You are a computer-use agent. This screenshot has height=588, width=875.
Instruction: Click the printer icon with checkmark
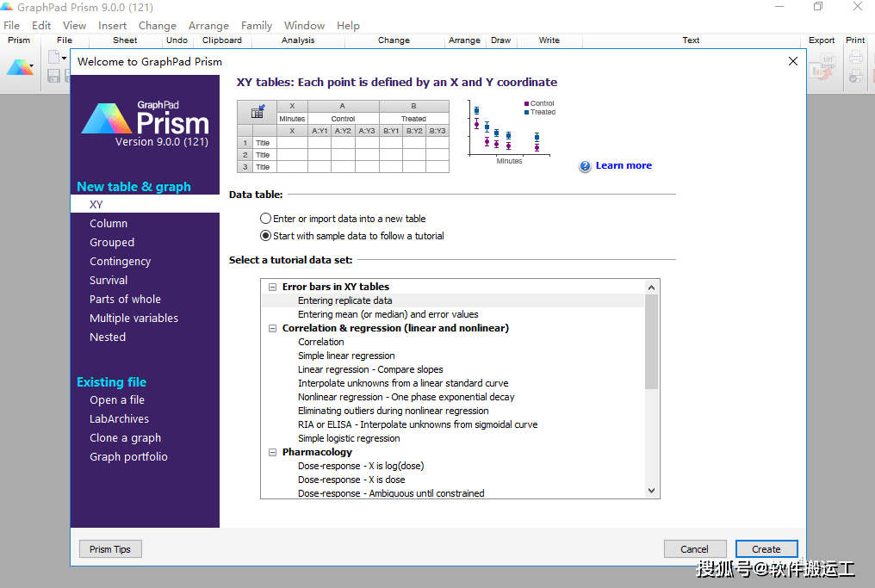coord(855,76)
